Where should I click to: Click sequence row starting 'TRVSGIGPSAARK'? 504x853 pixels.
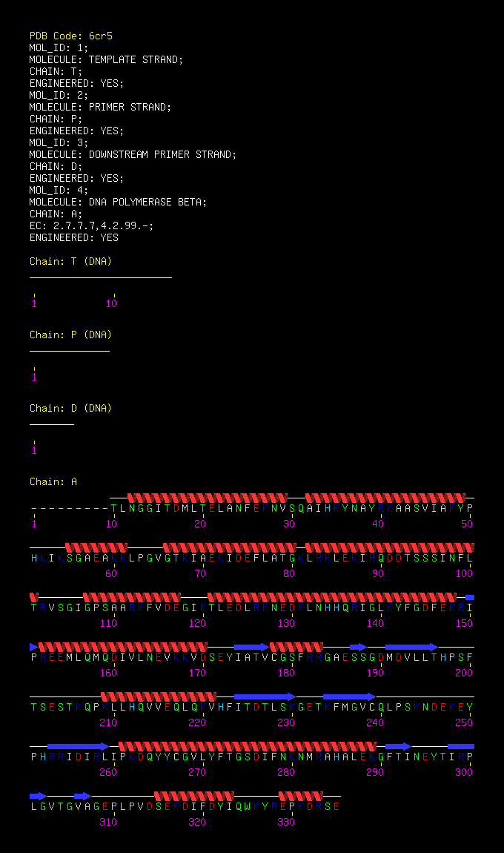pos(252,607)
